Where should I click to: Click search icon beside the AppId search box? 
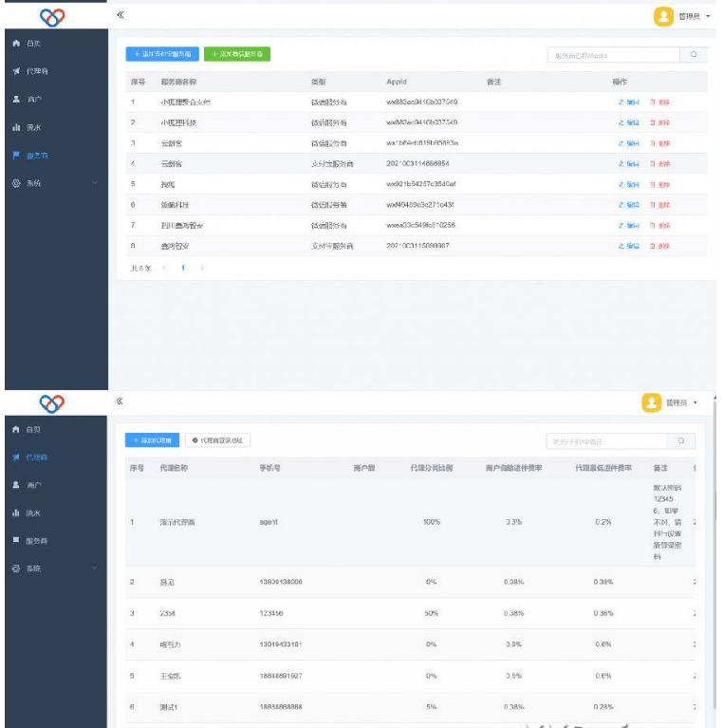pyautogui.click(x=694, y=55)
